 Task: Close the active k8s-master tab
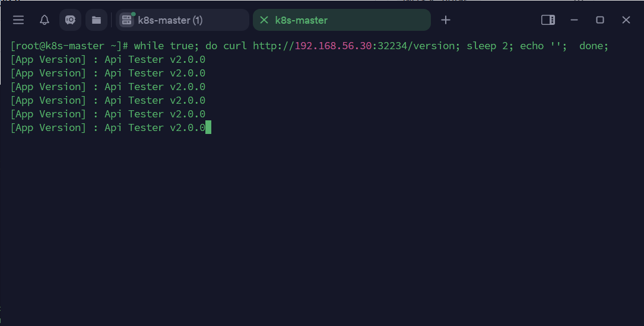click(264, 20)
